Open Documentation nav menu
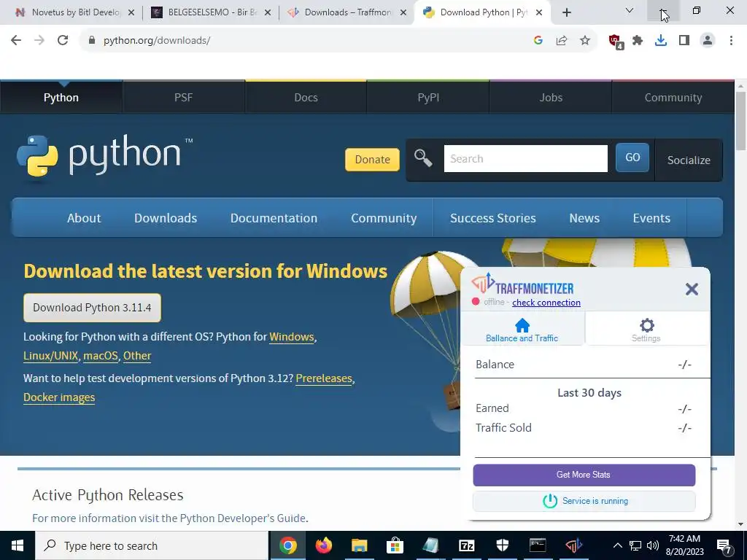The image size is (747, 560). (274, 218)
